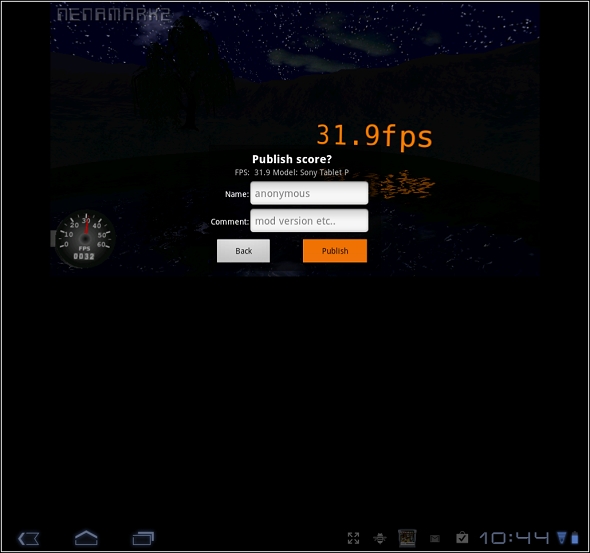Image resolution: width=590 pixels, height=553 pixels.
Task: Open the USB debugging bug notification
Action: pos(380,538)
